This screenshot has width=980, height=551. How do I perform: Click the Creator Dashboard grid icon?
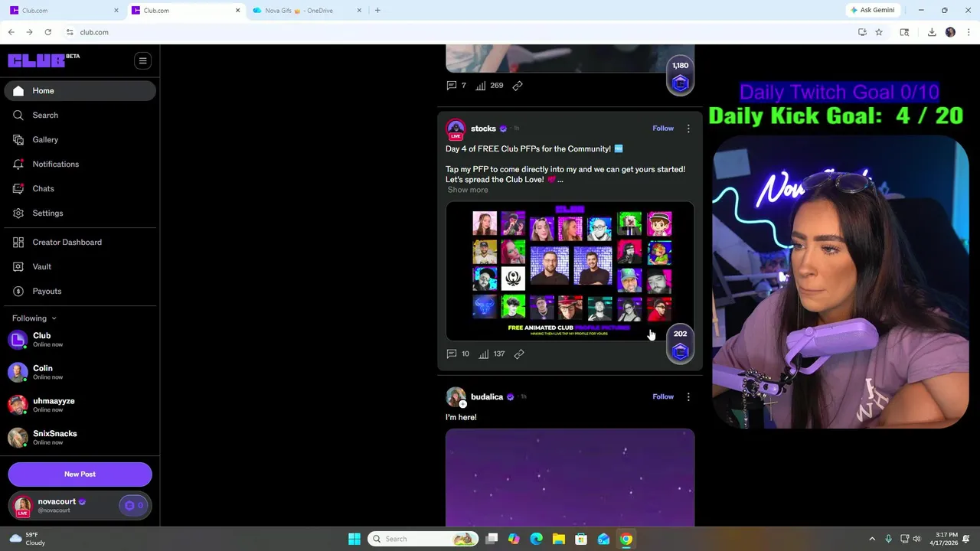(18, 243)
